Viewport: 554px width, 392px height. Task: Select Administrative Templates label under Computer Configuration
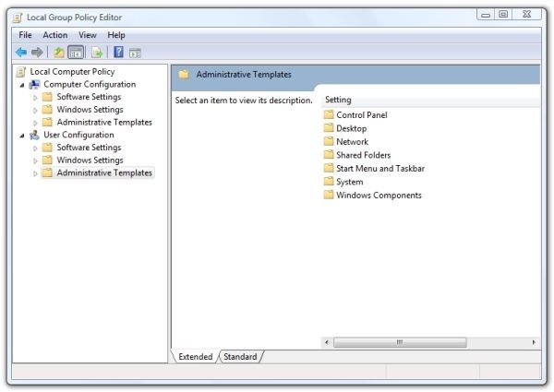pos(104,122)
